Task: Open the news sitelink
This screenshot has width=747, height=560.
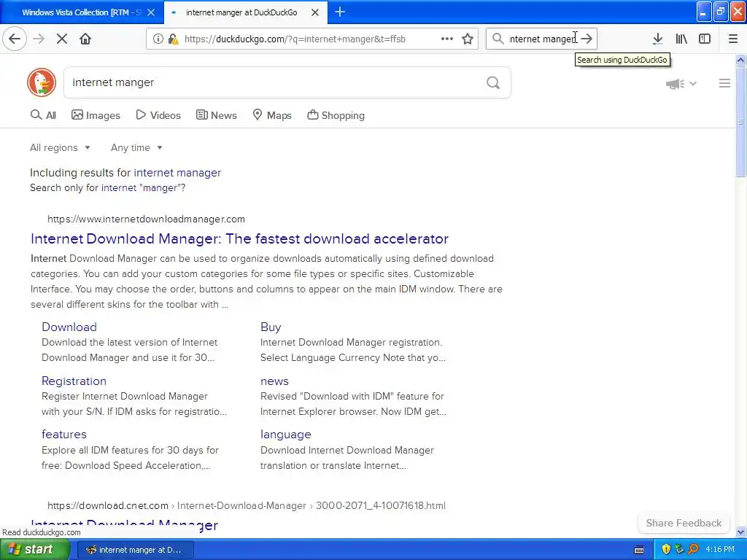Action: (x=274, y=381)
